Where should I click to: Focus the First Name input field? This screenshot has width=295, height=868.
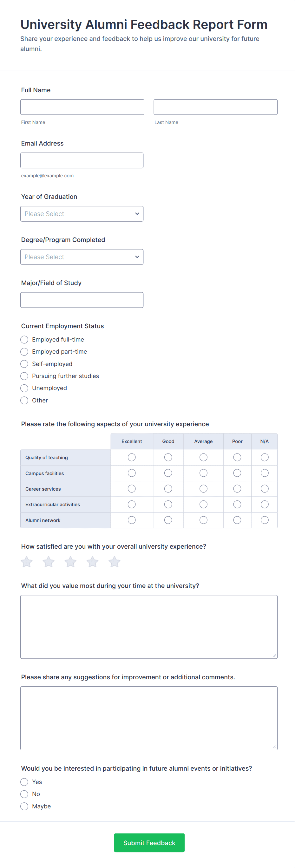pos(82,107)
